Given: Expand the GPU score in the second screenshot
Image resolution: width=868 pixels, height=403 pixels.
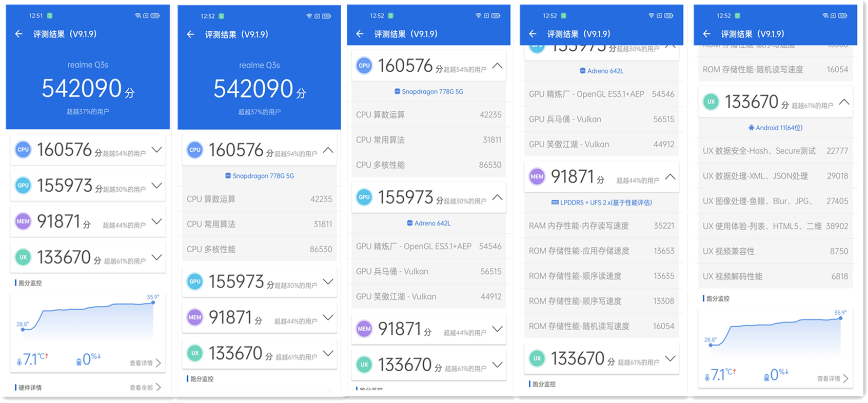Looking at the screenshot, I should (328, 281).
